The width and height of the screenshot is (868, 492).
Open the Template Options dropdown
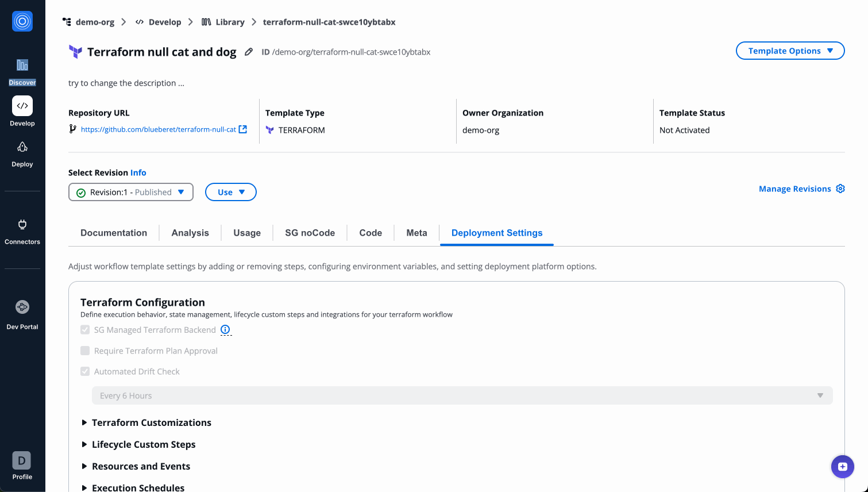coord(790,51)
